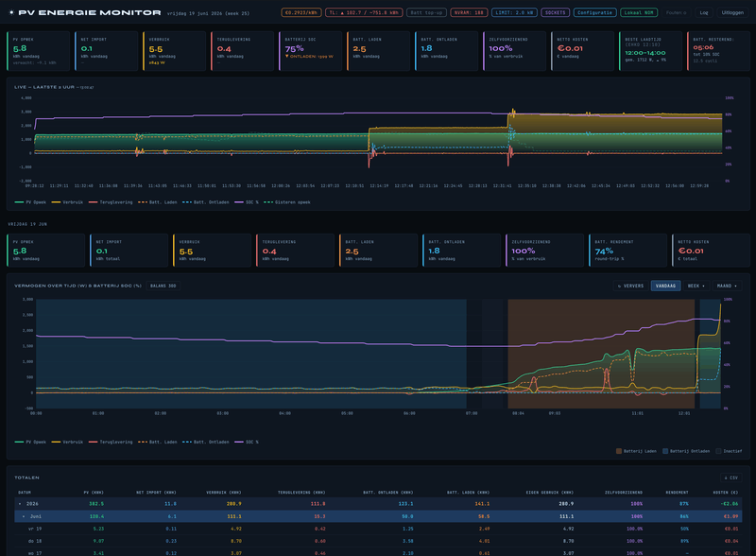Toggle Batt. Laden in the vermogen chart legend
The height and width of the screenshot is (556, 756).
157,442
